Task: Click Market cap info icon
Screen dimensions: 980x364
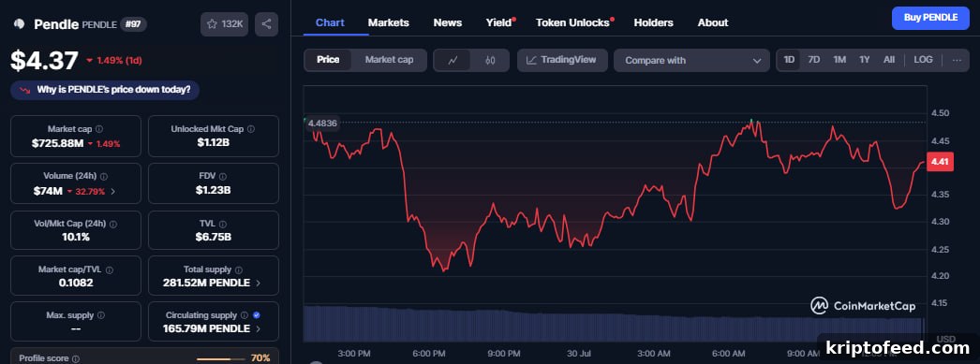Action: coord(99,129)
